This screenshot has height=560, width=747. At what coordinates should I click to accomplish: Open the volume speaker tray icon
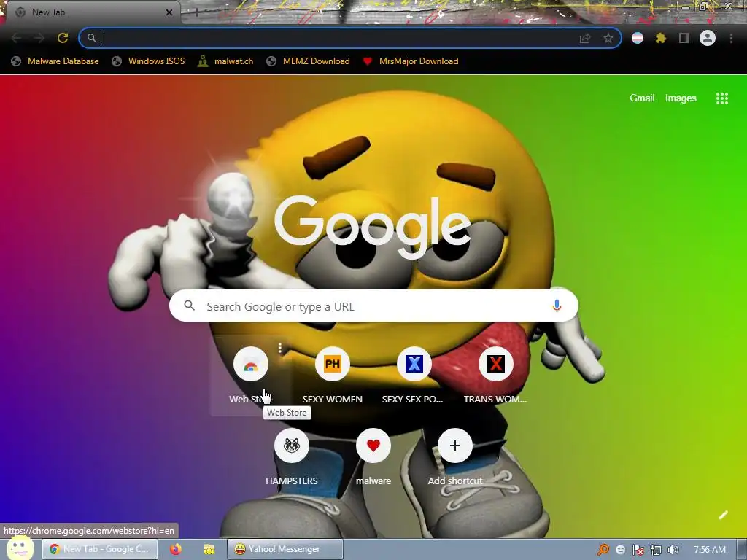click(x=673, y=550)
